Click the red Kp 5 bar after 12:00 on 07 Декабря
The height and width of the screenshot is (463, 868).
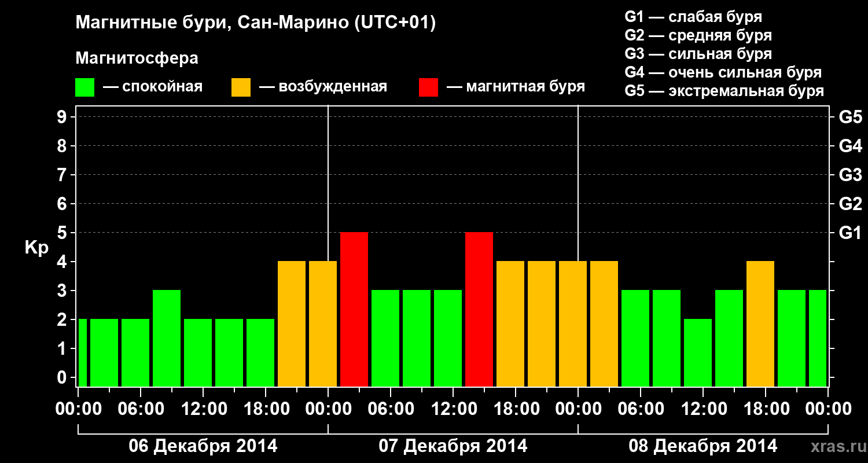pyautogui.click(x=479, y=309)
